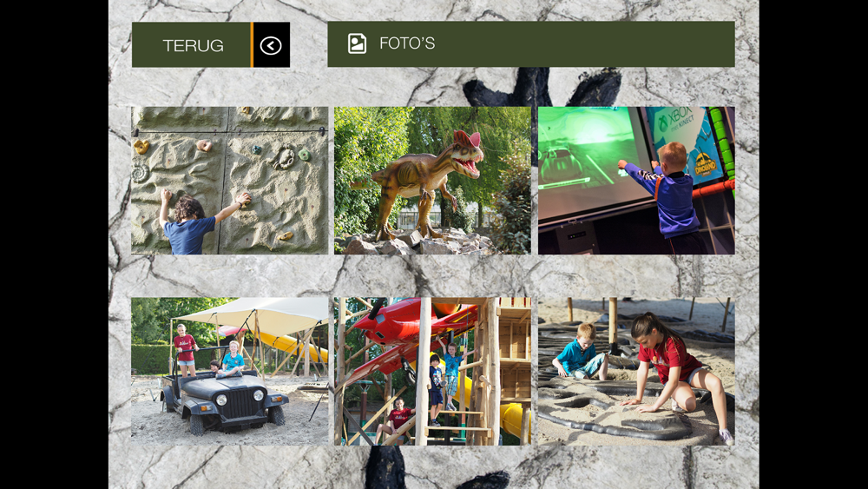The image size is (868, 489).
Task: Select the FOTO'S header title
Action: [407, 43]
